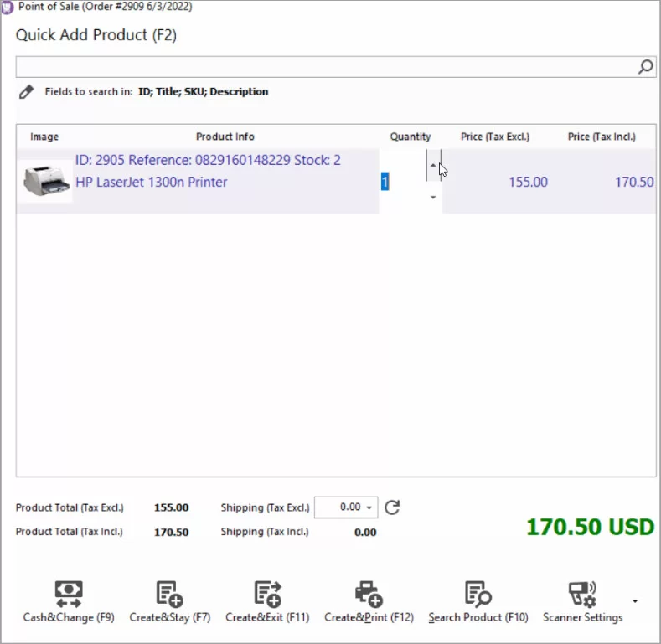This screenshot has height=644, width=661.
Task: Open Search Product (F10) icon
Action: click(478, 594)
